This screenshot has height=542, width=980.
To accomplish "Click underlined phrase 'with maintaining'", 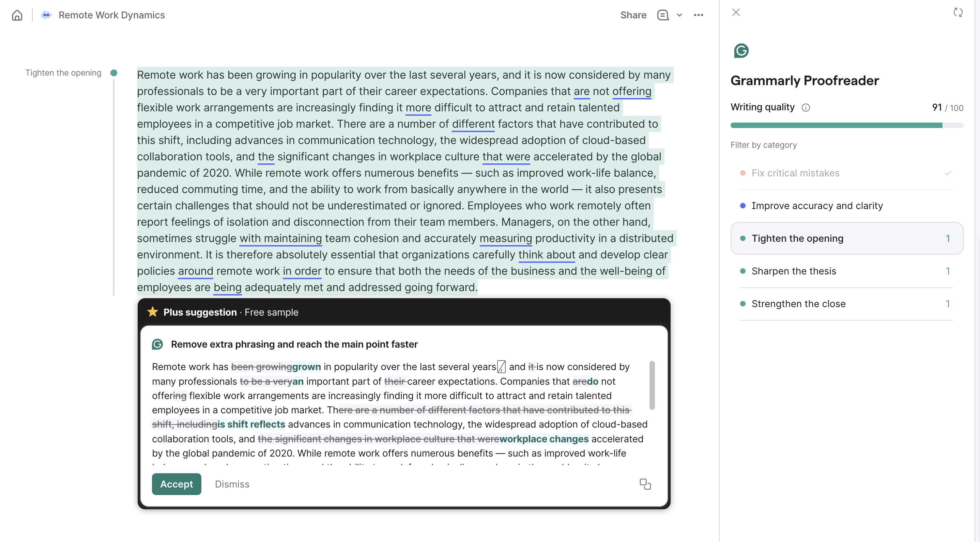I will (281, 238).
